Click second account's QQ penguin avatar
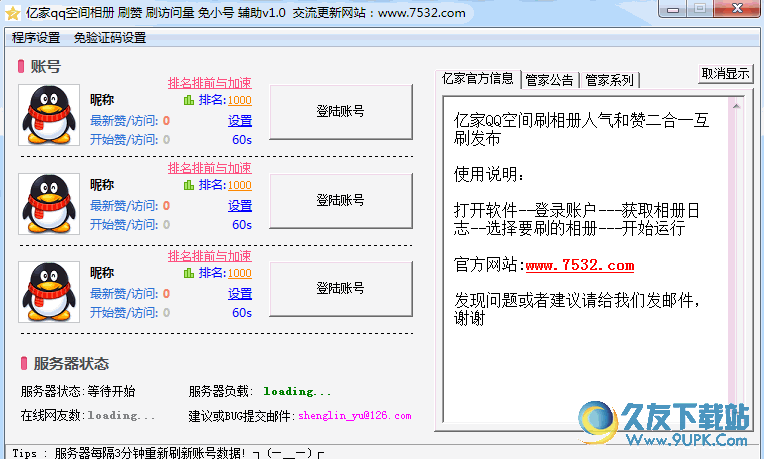Image resolution: width=764 pixels, height=459 pixels. click(x=49, y=204)
